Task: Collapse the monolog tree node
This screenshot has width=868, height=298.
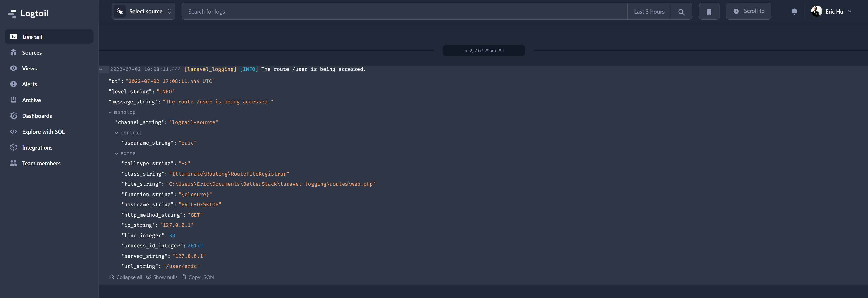Action: 110,113
